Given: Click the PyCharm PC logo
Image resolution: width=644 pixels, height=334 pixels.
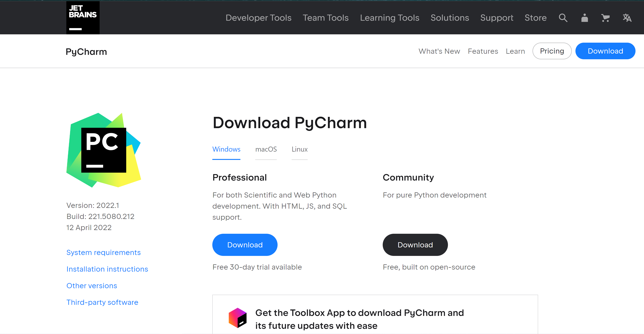Looking at the screenshot, I should (103, 150).
